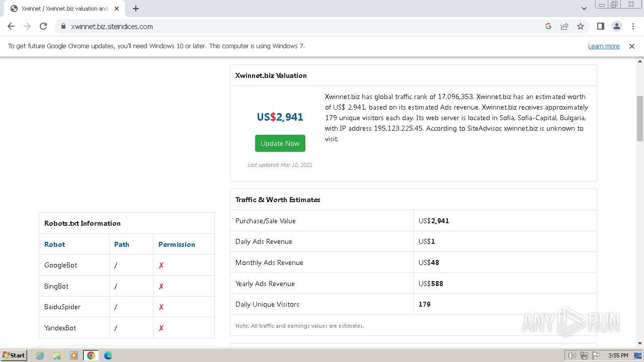Select the Daily Ads Revenue label

click(264, 241)
